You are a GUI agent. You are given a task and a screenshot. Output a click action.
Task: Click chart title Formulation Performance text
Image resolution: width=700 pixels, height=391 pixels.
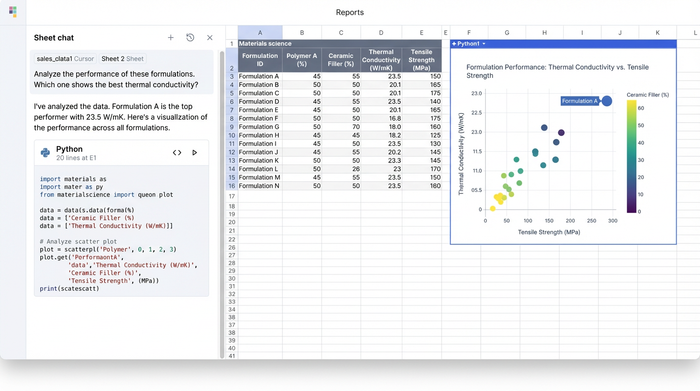557,71
